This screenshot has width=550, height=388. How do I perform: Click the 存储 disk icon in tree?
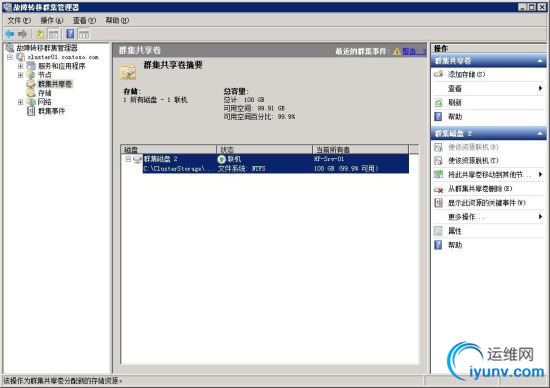click(31, 93)
